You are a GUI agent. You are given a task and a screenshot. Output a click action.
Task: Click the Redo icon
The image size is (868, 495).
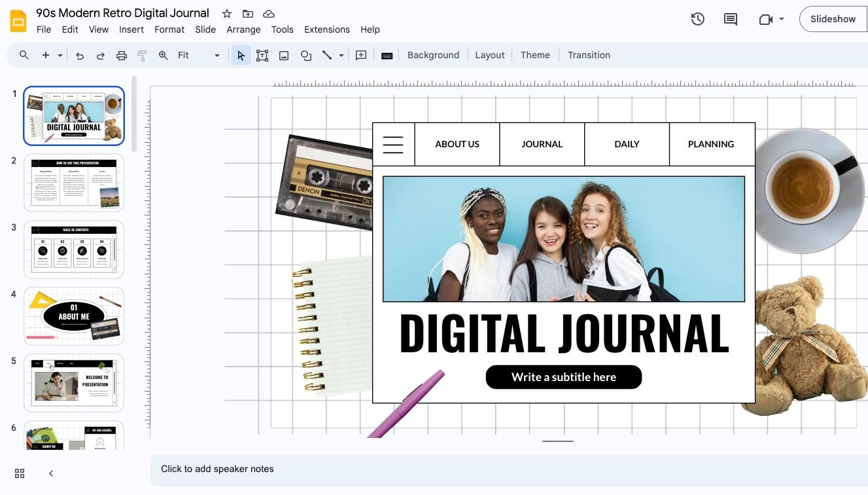point(101,55)
